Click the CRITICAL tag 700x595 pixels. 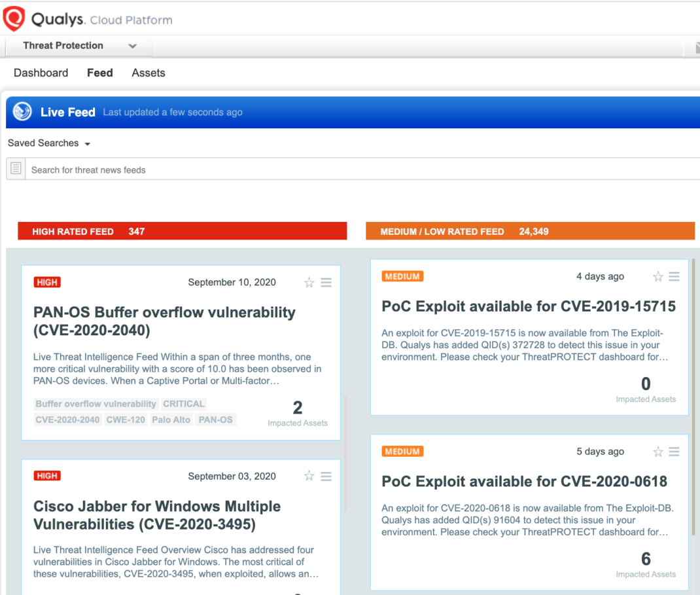(x=183, y=404)
